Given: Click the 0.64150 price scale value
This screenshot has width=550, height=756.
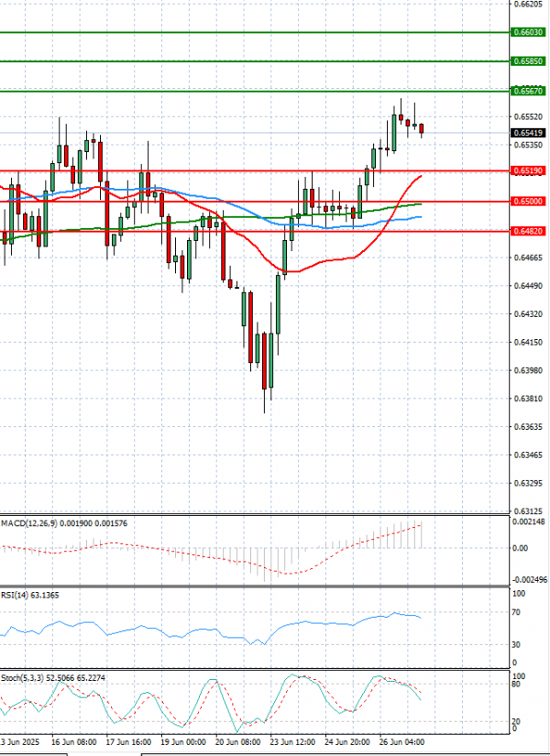Looking at the screenshot, I should click(x=528, y=343).
